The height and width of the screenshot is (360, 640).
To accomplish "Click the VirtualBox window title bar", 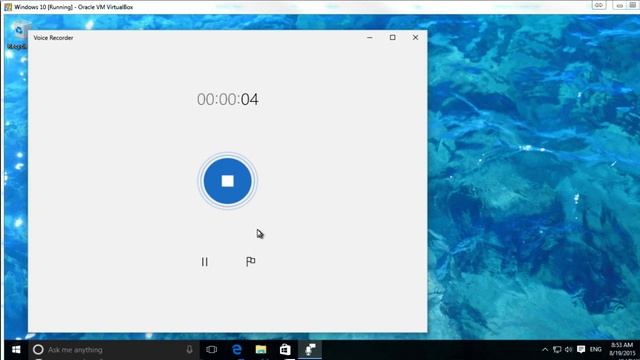I will 73,7.
